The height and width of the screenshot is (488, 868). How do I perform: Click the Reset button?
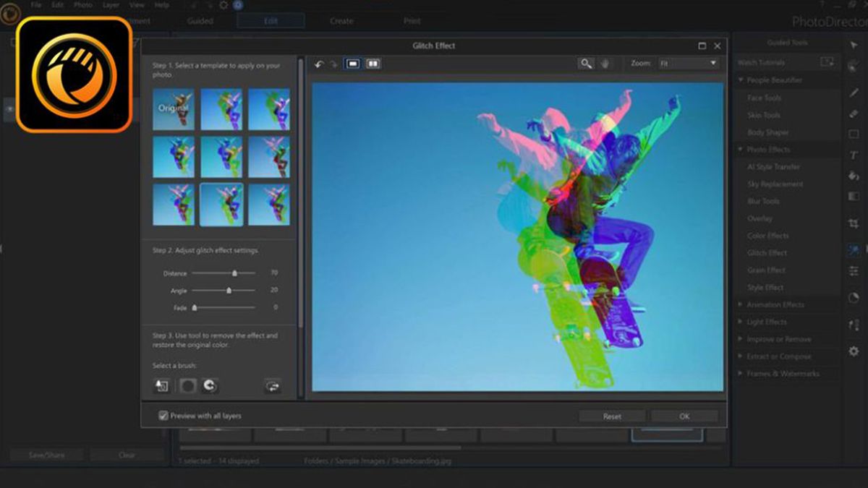pyautogui.click(x=612, y=416)
